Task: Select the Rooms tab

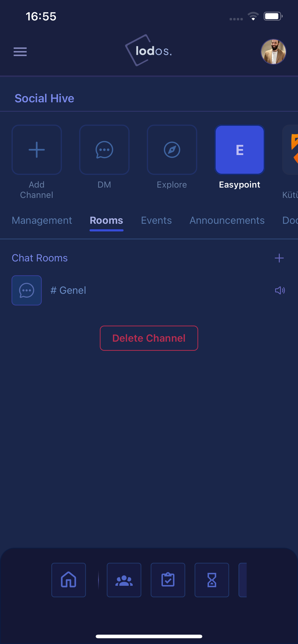Action: pyautogui.click(x=107, y=220)
